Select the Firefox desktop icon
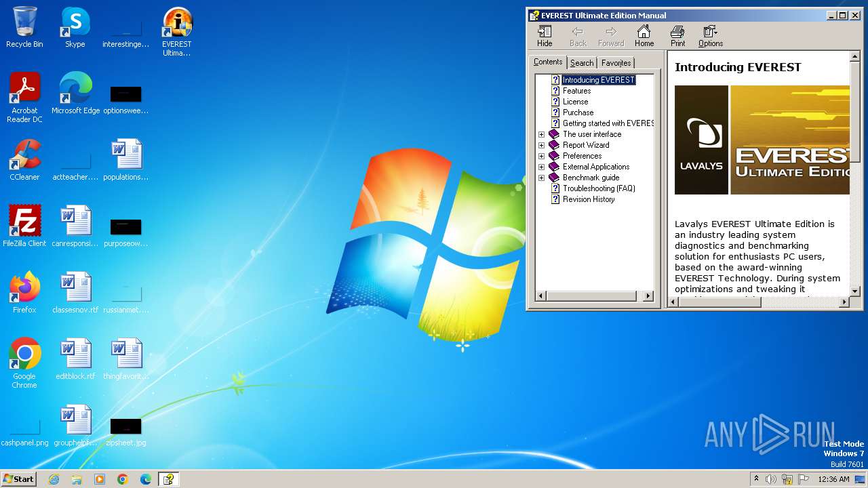This screenshot has width=868, height=488. [24, 293]
